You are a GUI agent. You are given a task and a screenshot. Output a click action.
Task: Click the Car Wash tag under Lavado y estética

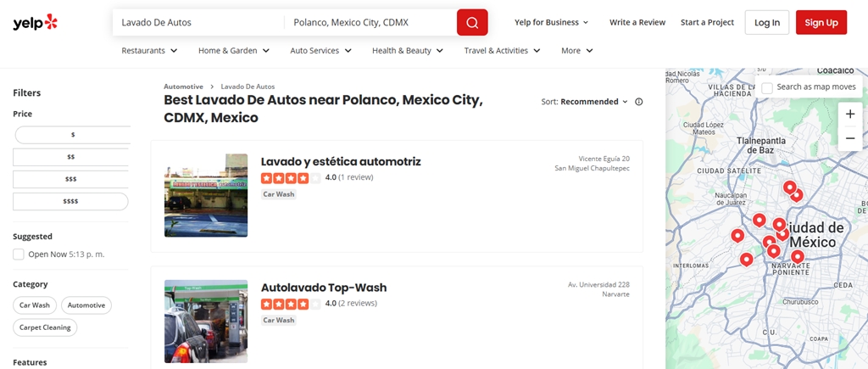point(278,194)
